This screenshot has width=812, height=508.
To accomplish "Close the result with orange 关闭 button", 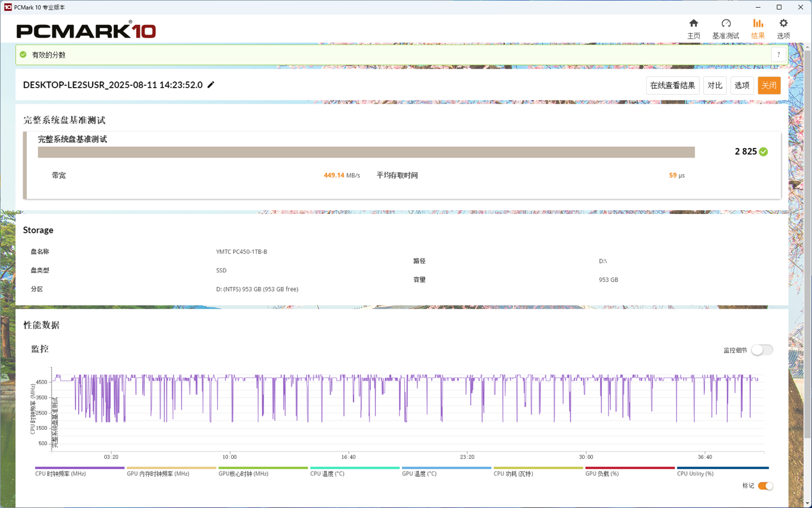I will (x=769, y=85).
